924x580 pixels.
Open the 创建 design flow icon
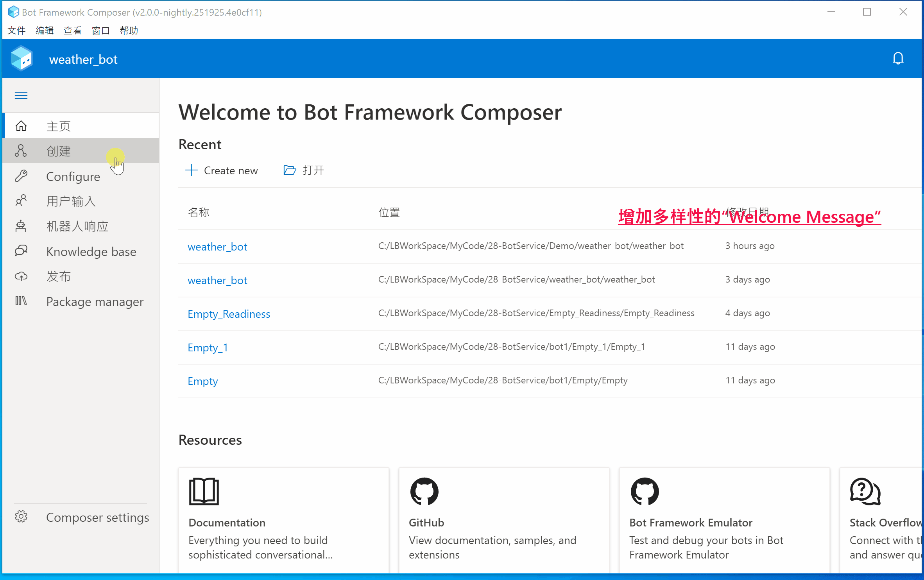21,151
